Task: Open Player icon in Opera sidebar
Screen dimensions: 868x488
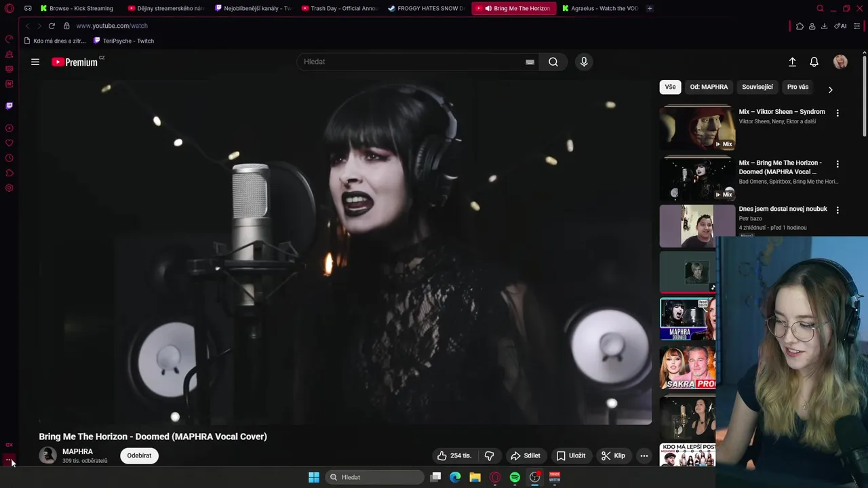Action: 9,128
